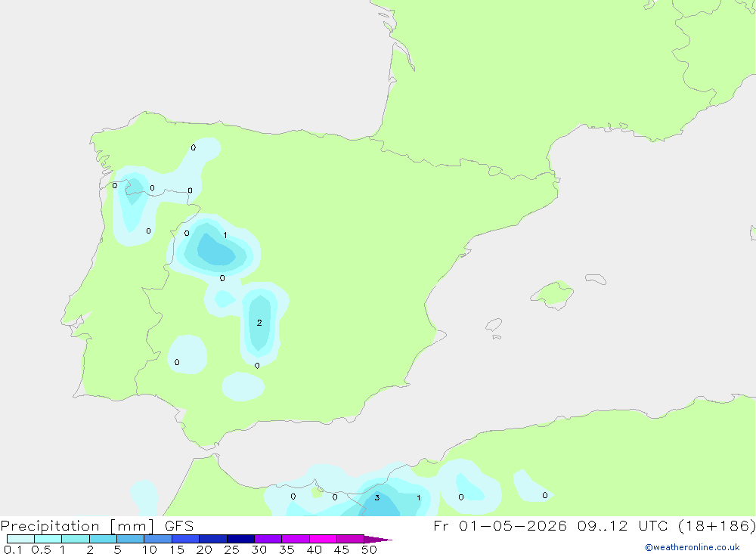The image size is (756, 554).
Task: Click the '0.1' legend scale label
Action: pos(13,549)
